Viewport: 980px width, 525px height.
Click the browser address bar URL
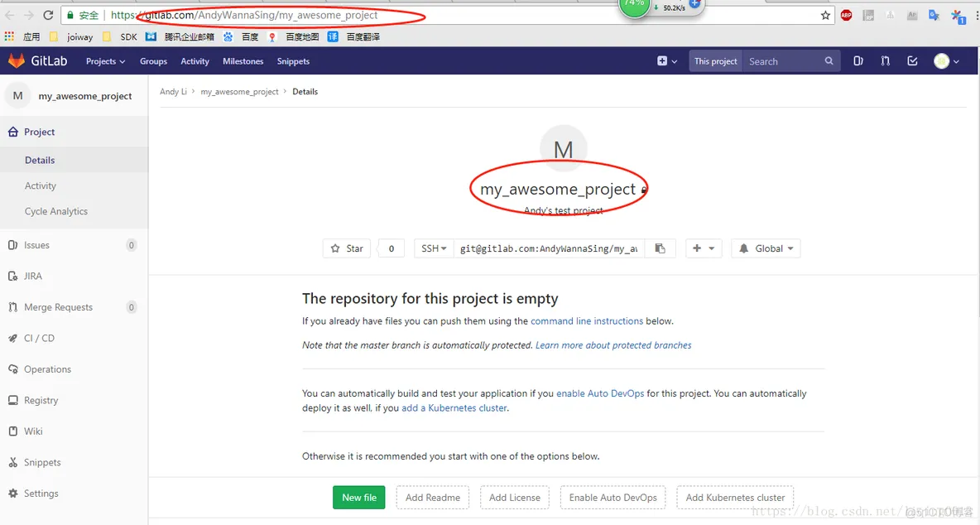(x=244, y=15)
